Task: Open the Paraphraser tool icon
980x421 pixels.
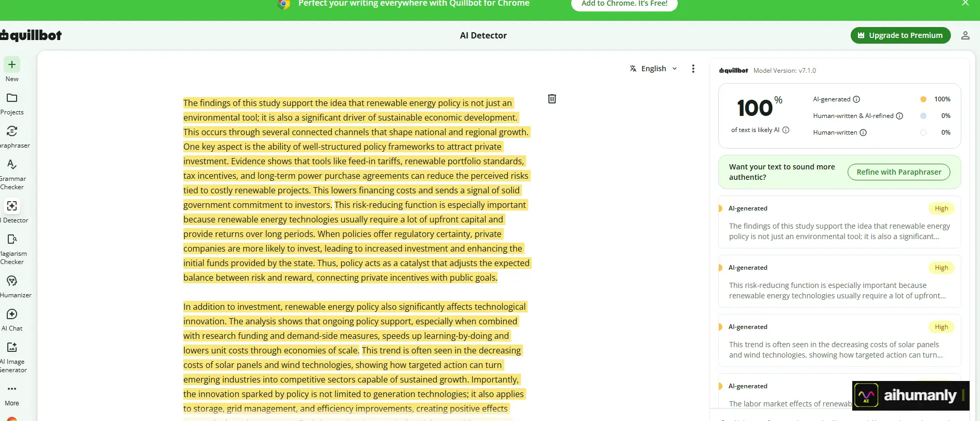Action: coord(12,131)
